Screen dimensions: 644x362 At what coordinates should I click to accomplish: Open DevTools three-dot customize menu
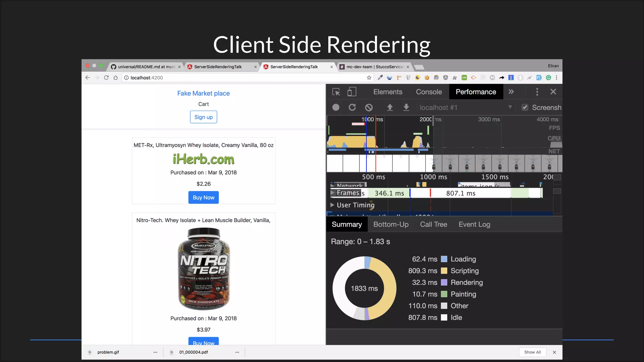(x=537, y=92)
